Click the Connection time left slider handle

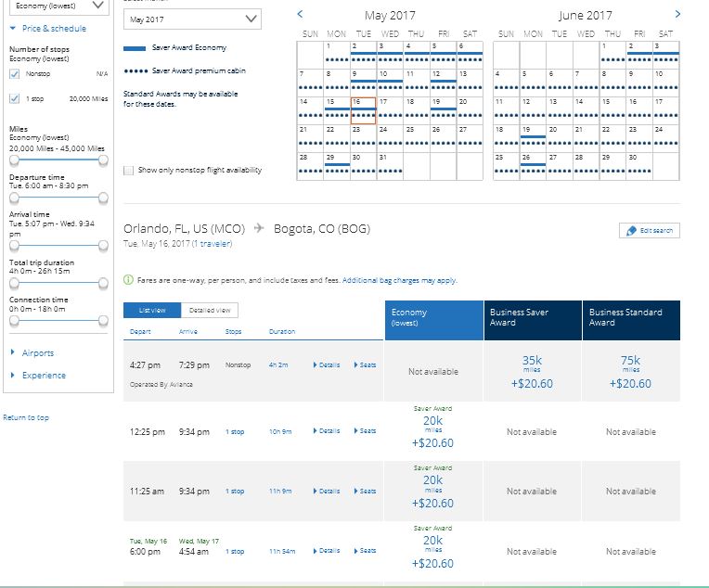pos(14,321)
